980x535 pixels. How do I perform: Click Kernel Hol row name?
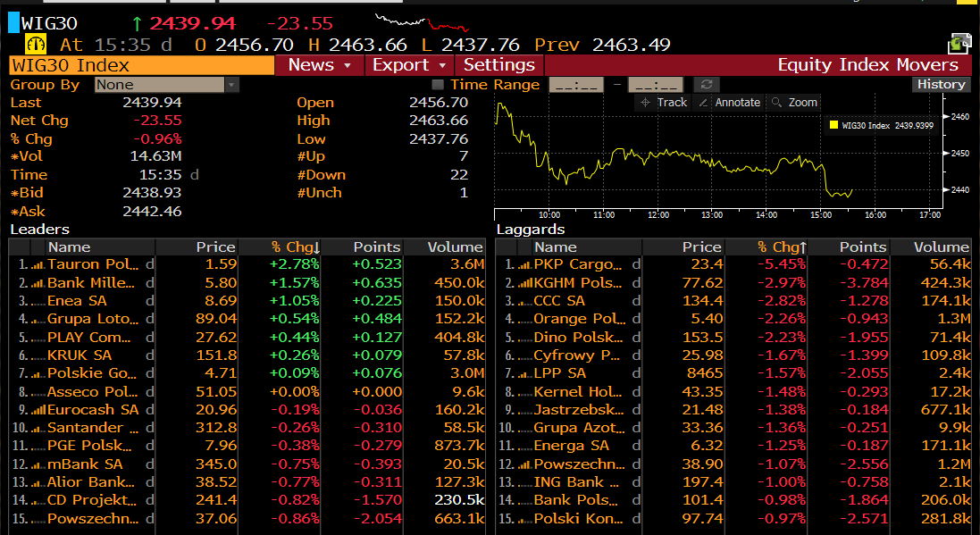pyautogui.click(x=577, y=392)
